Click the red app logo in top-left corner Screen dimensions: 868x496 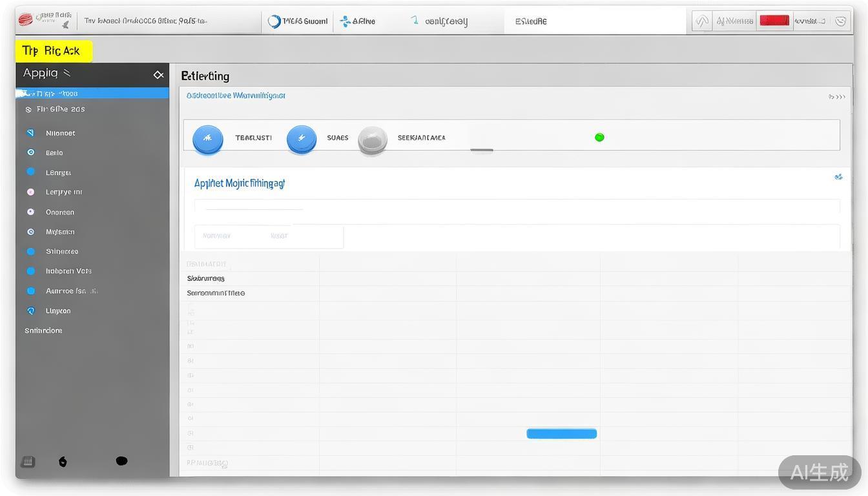coord(25,20)
